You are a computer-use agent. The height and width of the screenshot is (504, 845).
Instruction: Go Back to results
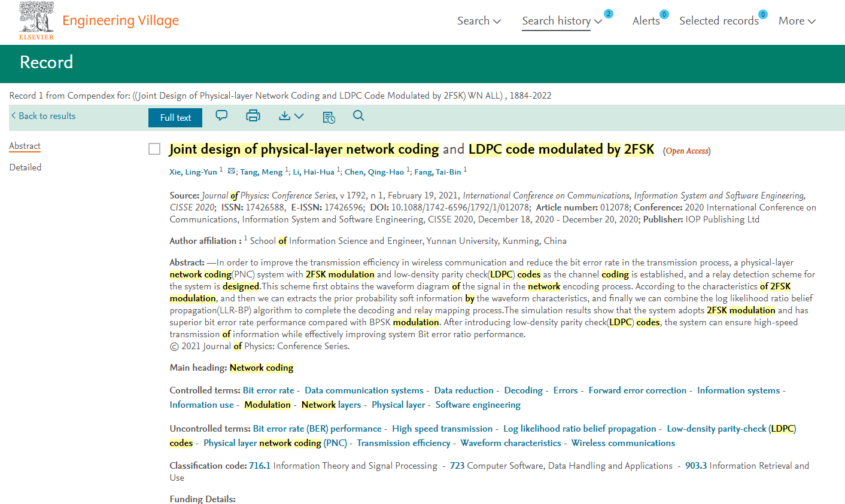43,116
